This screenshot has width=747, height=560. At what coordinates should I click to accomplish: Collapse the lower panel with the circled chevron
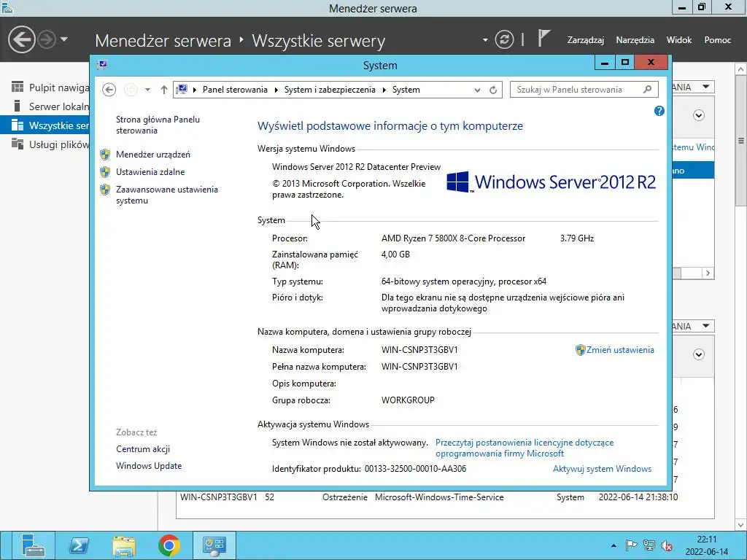point(698,354)
